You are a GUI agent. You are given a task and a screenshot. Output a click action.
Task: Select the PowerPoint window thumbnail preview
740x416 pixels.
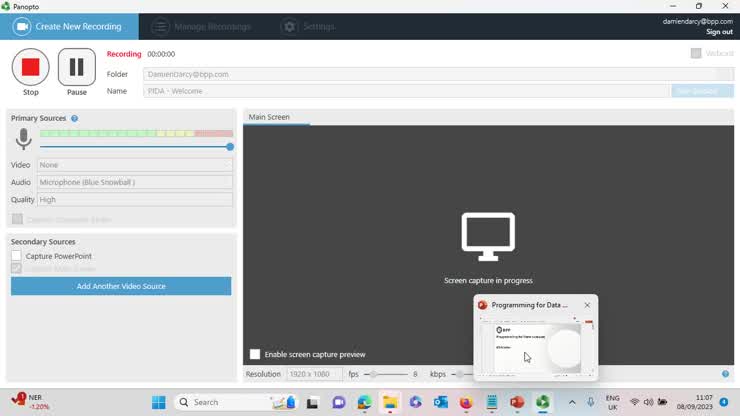coord(536,346)
